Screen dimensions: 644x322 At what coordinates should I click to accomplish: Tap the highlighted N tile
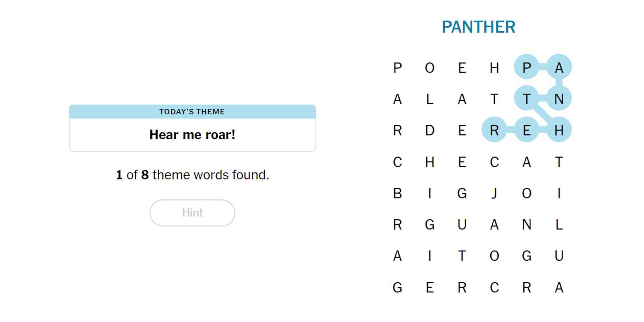click(559, 99)
